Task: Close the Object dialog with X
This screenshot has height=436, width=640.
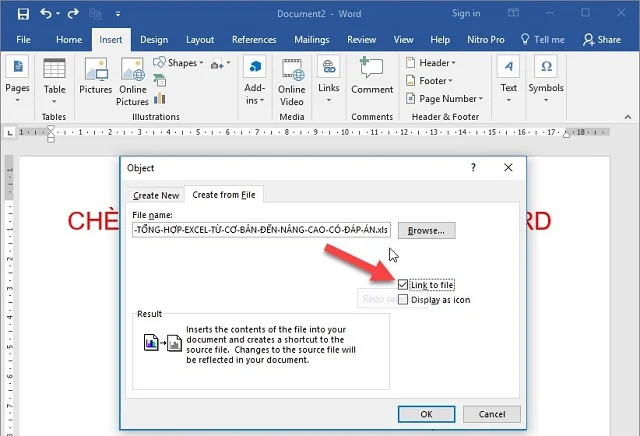Action: [508, 167]
